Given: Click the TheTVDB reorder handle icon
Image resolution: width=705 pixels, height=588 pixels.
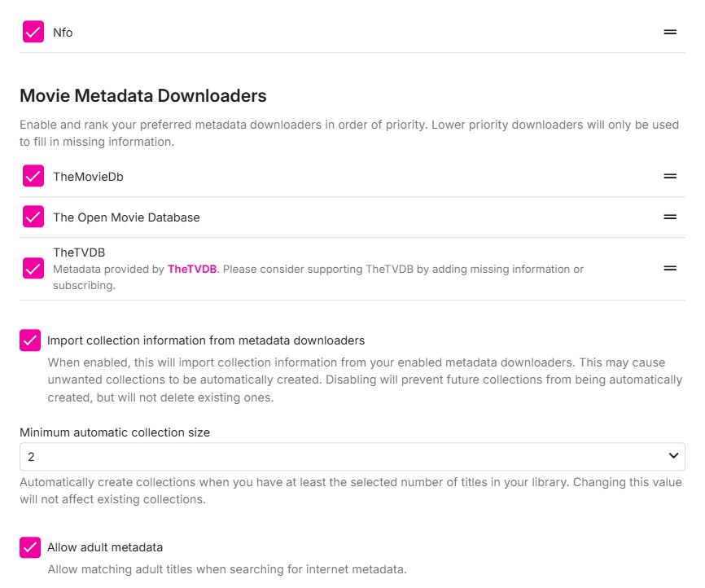Looking at the screenshot, I should tap(670, 268).
